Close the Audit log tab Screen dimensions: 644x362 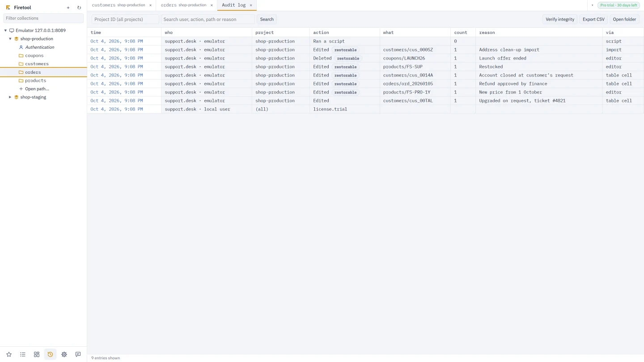[x=251, y=5]
